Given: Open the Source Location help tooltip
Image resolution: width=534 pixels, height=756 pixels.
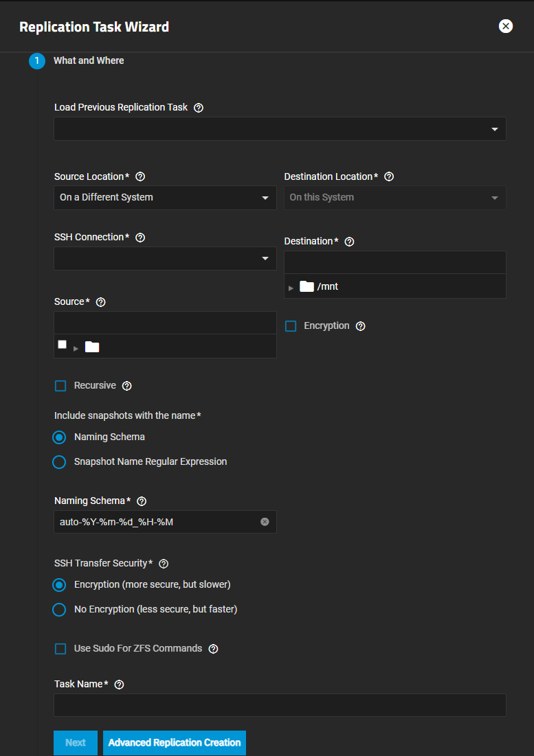Looking at the screenshot, I should 141,176.
